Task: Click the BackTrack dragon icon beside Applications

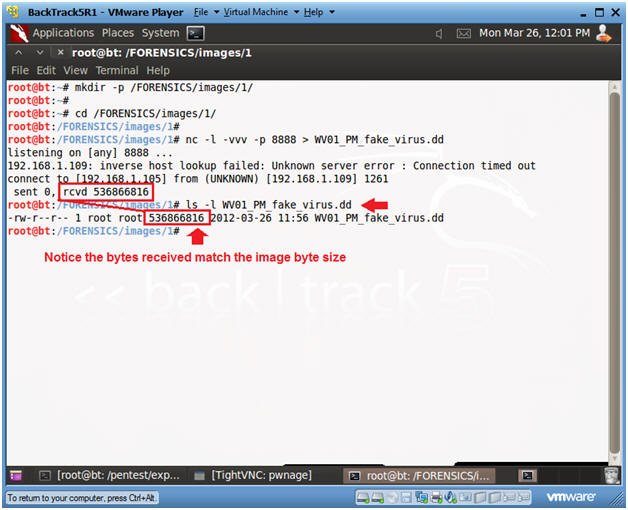Action: (x=19, y=33)
